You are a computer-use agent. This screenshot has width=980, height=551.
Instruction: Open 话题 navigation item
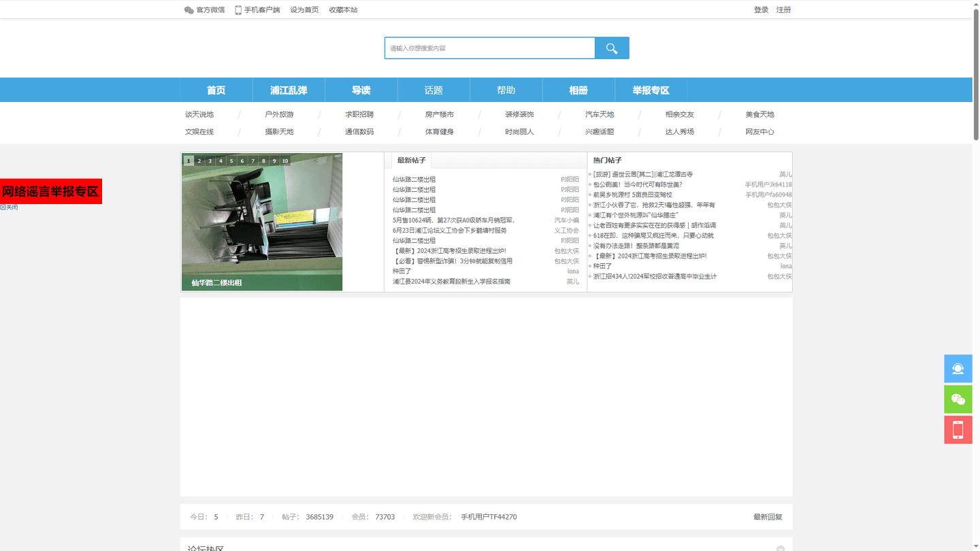pyautogui.click(x=434, y=90)
